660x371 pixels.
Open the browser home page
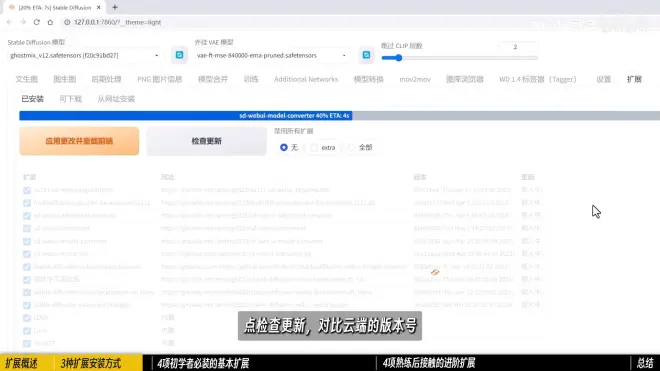point(50,22)
